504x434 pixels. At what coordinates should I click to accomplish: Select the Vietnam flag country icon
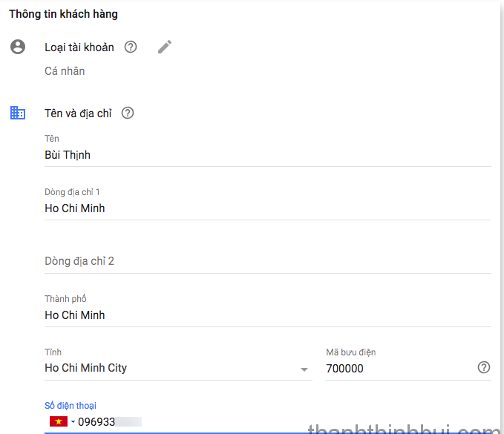[x=59, y=421]
